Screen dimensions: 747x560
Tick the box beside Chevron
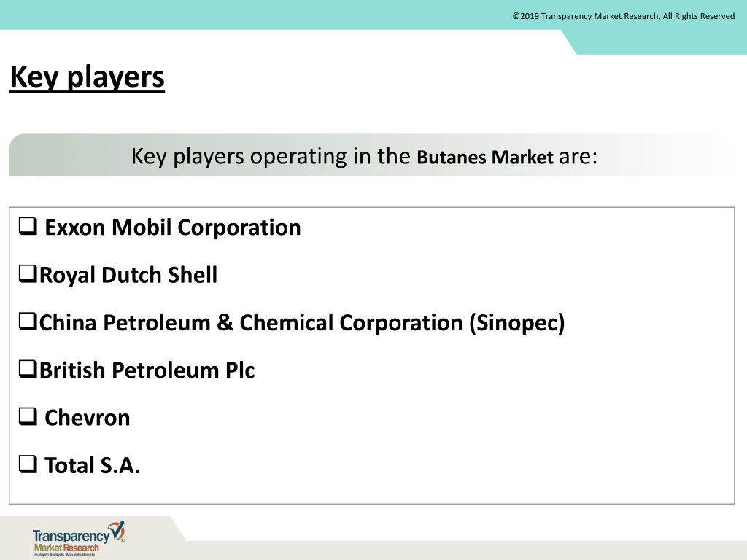coord(28,416)
